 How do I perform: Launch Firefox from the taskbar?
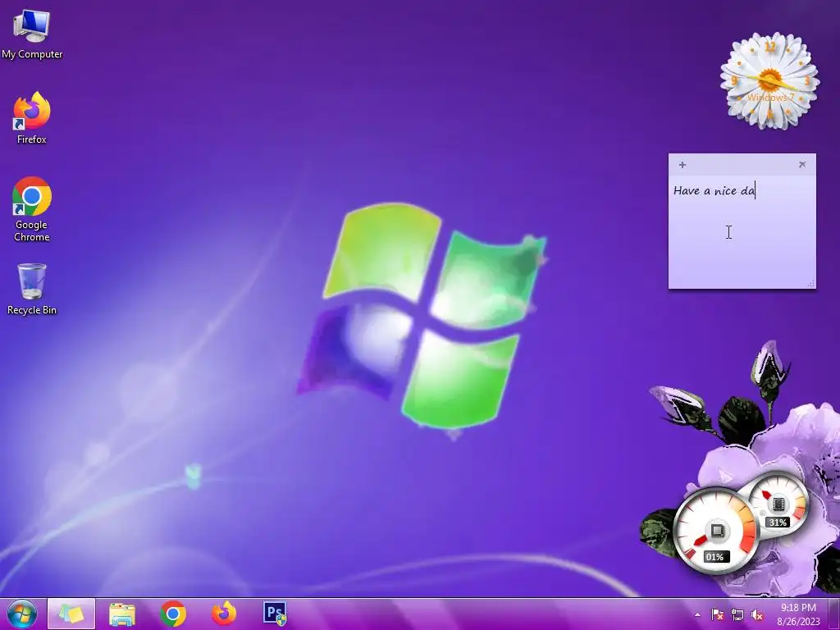224,614
